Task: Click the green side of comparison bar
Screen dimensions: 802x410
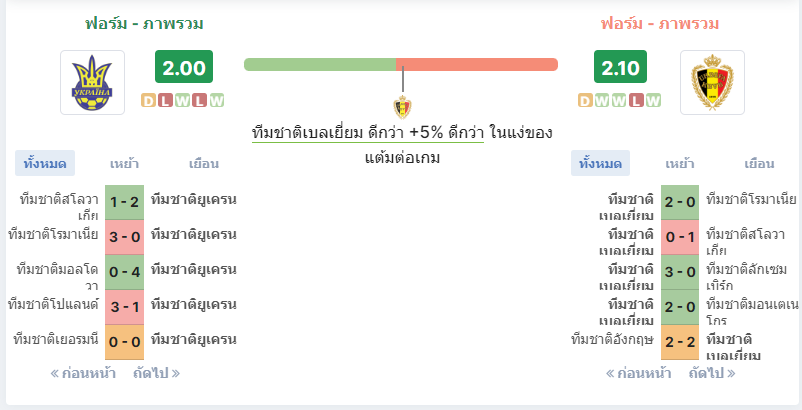Action: [320, 64]
